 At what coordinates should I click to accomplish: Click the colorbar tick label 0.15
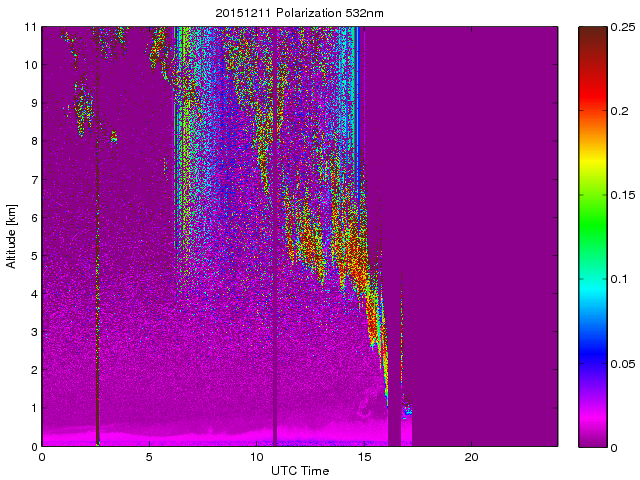[x=623, y=195]
